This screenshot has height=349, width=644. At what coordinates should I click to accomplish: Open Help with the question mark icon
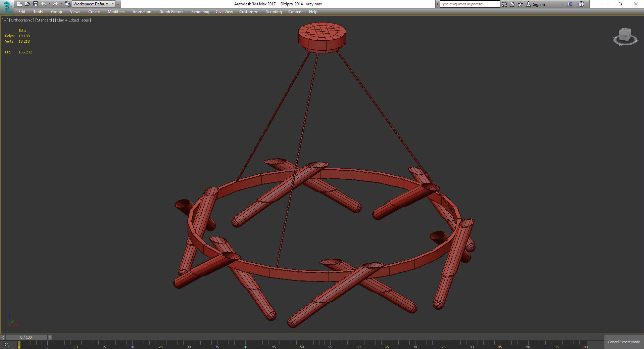tap(581, 4)
